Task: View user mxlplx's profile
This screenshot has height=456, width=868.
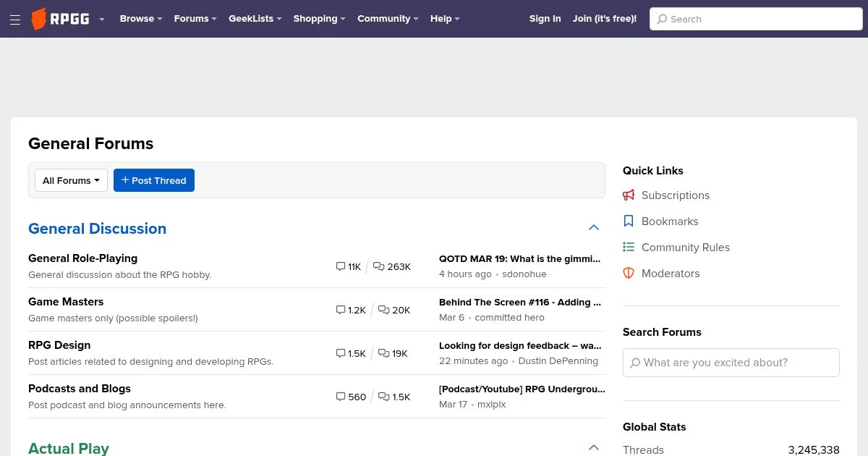Action: coord(492,405)
